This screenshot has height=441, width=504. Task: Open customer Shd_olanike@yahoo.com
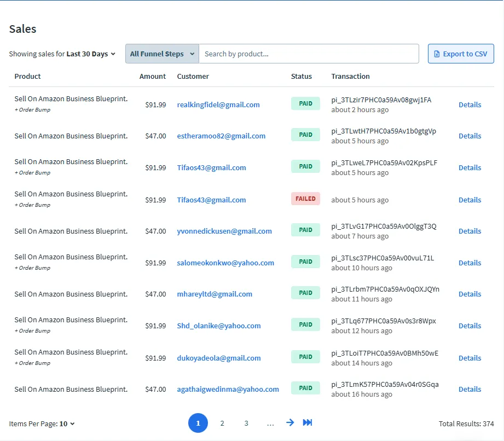pos(219,326)
